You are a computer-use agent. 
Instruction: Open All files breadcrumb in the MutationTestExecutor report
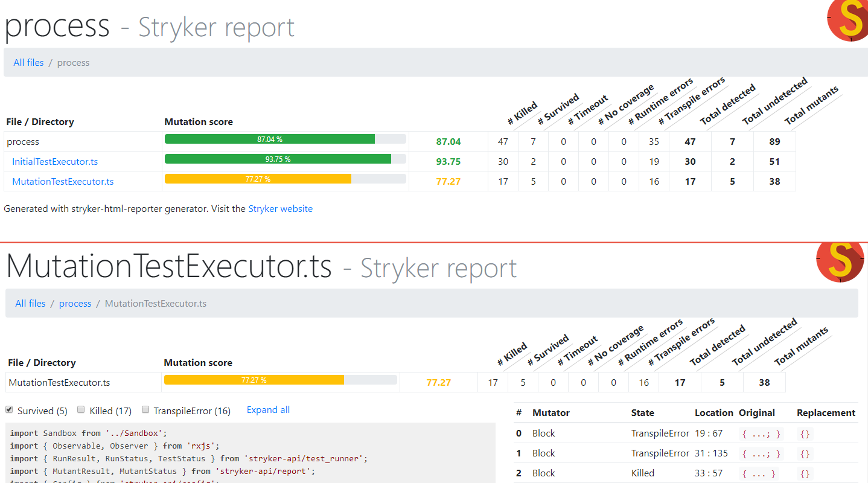click(x=30, y=303)
